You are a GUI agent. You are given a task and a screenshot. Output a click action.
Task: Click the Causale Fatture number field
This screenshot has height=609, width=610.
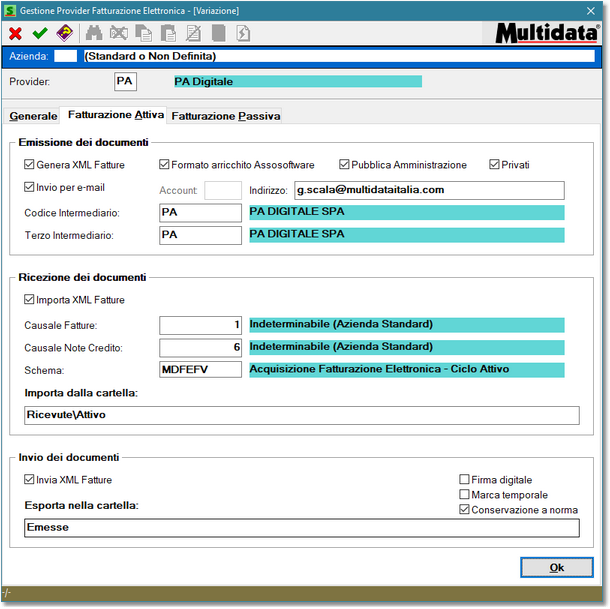tap(200, 325)
